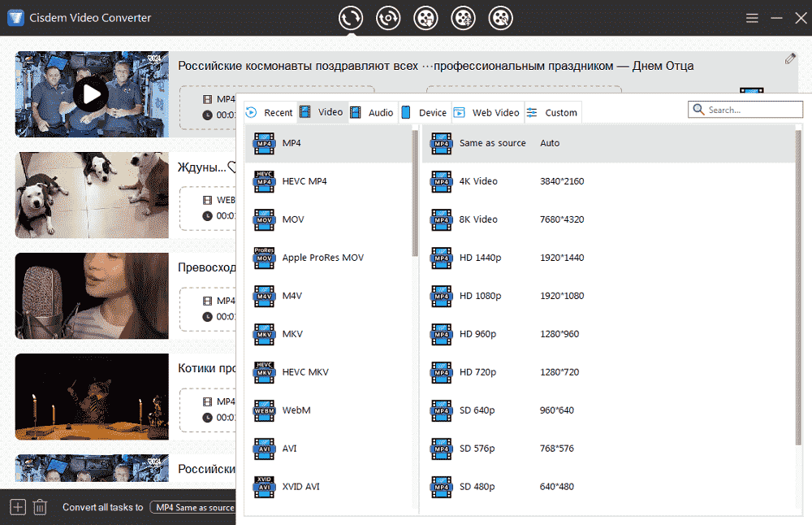The width and height of the screenshot is (812, 525).
Task: Choose HD 1080p preset
Action: point(608,296)
